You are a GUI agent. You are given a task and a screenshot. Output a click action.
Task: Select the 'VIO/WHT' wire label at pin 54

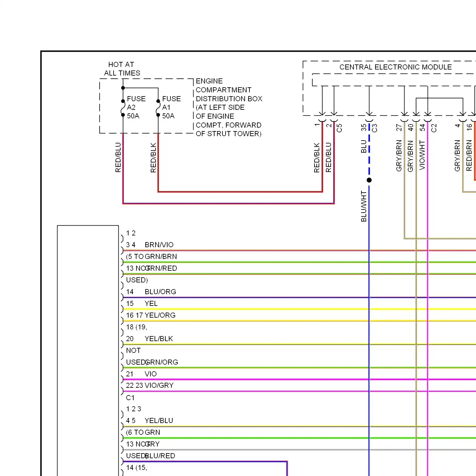[422, 155]
